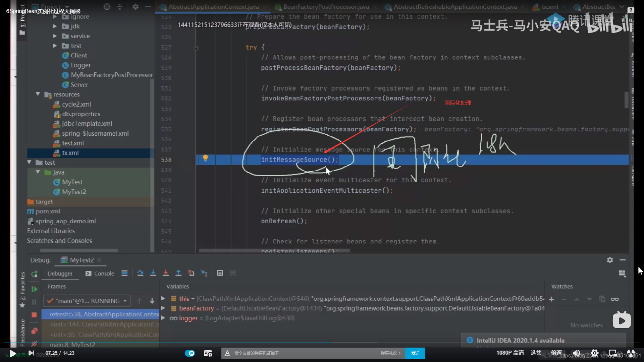Click the Add watch plus icon
Screen dimensions: 644x362
[x=551, y=299]
